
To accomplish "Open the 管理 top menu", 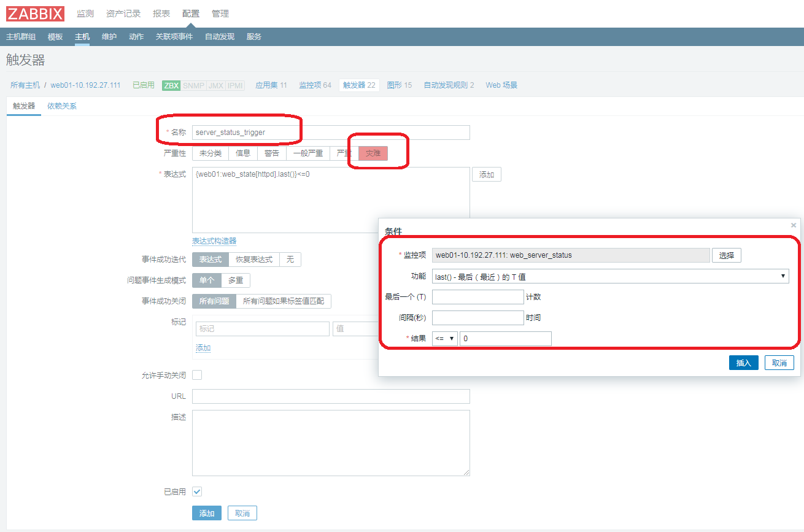I will click(x=220, y=13).
